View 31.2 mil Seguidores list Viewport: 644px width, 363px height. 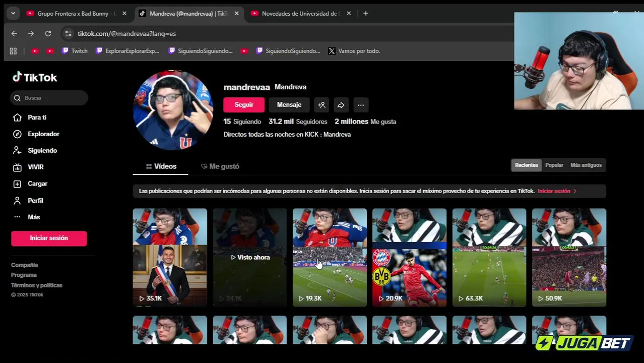point(298,122)
